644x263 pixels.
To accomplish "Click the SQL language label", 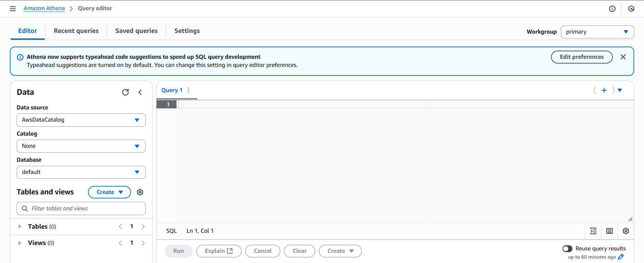I will click(x=171, y=231).
